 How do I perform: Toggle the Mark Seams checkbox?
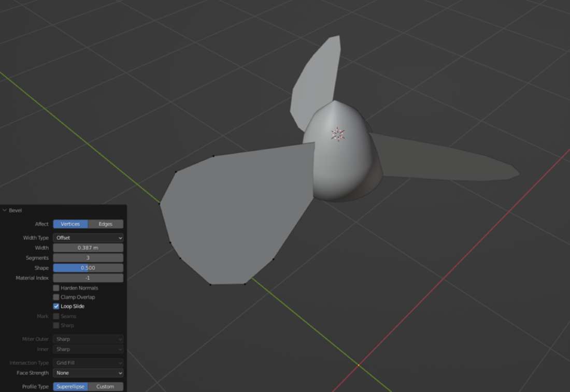pyautogui.click(x=56, y=316)
